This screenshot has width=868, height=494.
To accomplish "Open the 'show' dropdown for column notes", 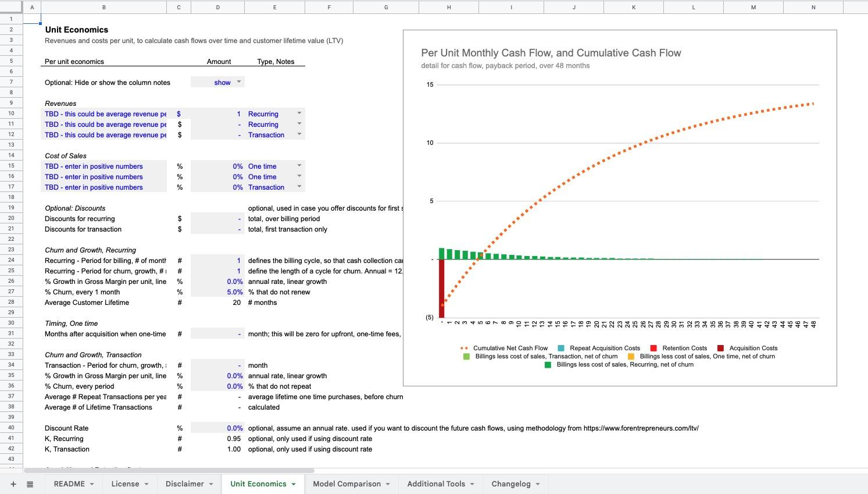I will pos(238,82).
